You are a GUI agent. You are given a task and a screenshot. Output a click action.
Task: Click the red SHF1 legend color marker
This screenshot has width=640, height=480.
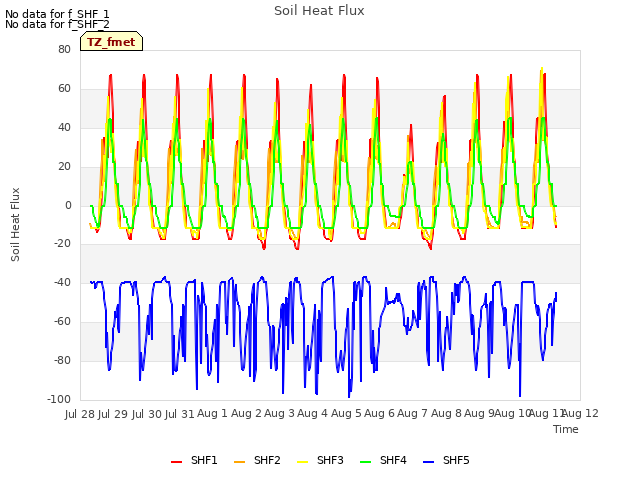click(176, 462)
